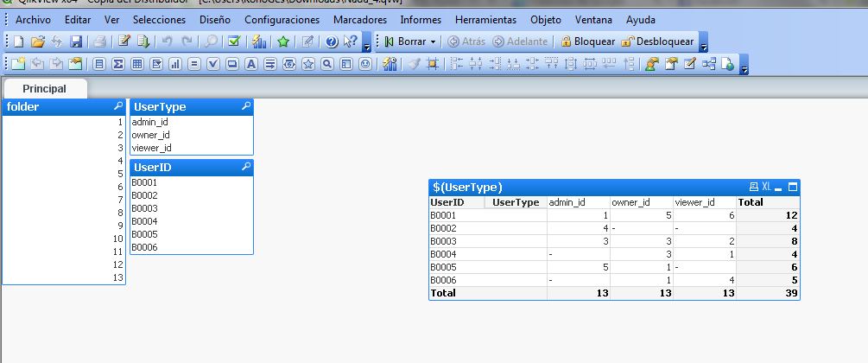Create a new Chart bar icon

[175, 64]
